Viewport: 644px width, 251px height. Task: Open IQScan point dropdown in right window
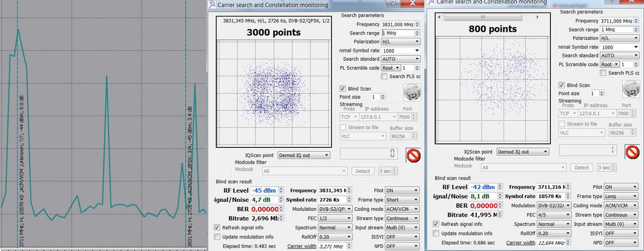tap(522, 151)
